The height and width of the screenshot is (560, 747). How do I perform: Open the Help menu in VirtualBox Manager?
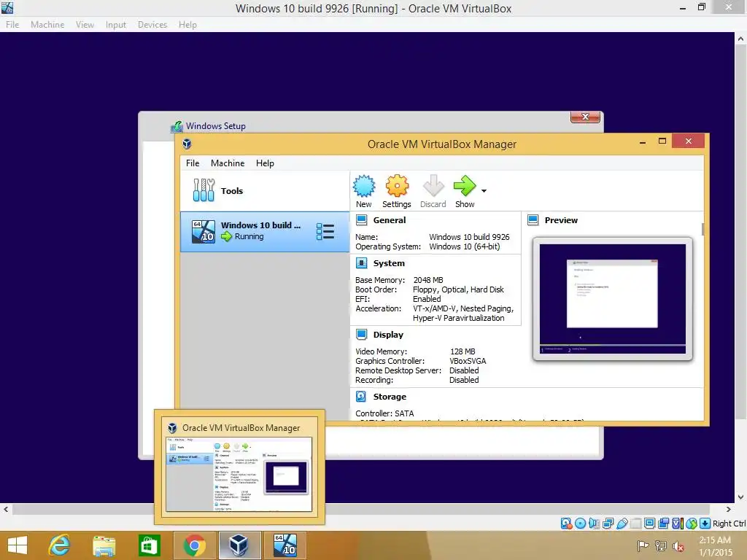(265, 163)
